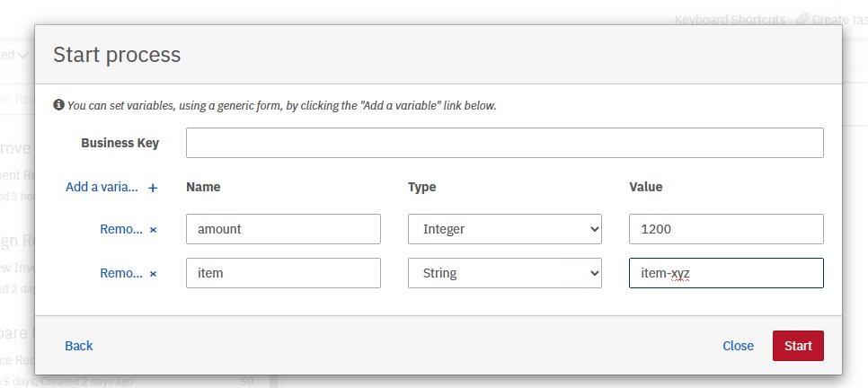Screen dimensions: 868x388
Task: Click the Name field containing item
Action: [283, 273]
